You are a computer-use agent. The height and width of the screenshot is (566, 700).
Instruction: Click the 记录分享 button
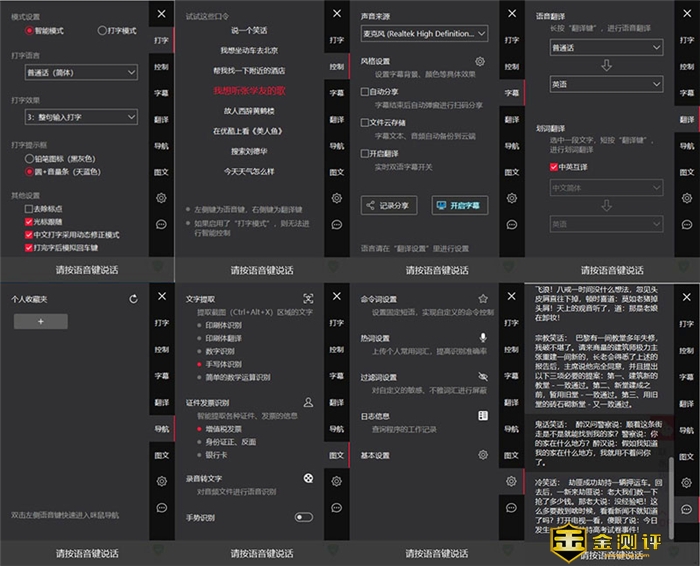tap(388, 205)
